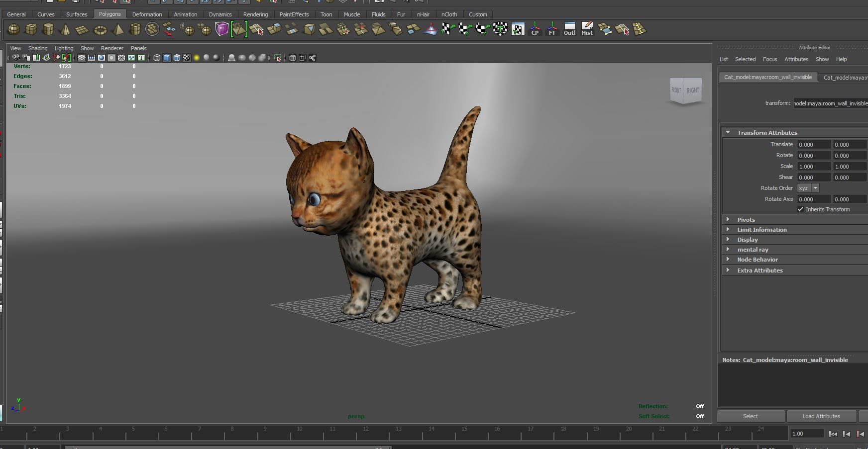The width and height of the screenshot is (868, 449).
Task: Create a polygon pipe from the shelf
Action: pyautogui.click(x=135, y=29)
